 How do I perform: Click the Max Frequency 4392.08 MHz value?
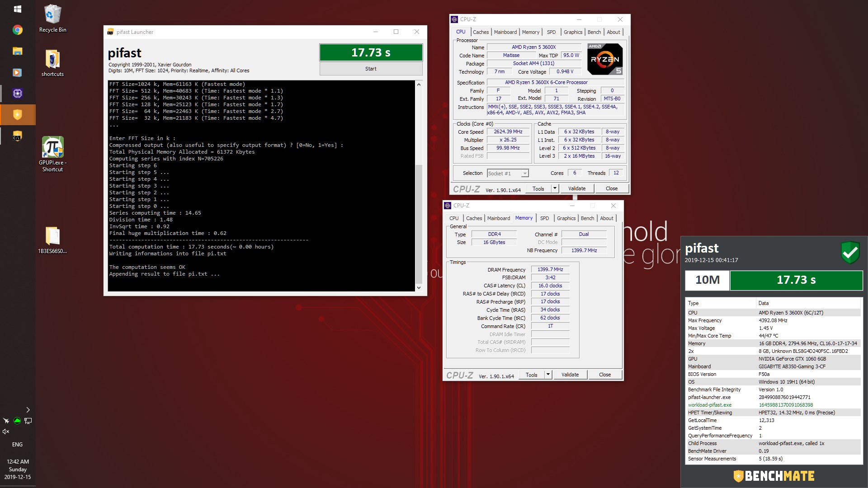(x=773, y=320)
